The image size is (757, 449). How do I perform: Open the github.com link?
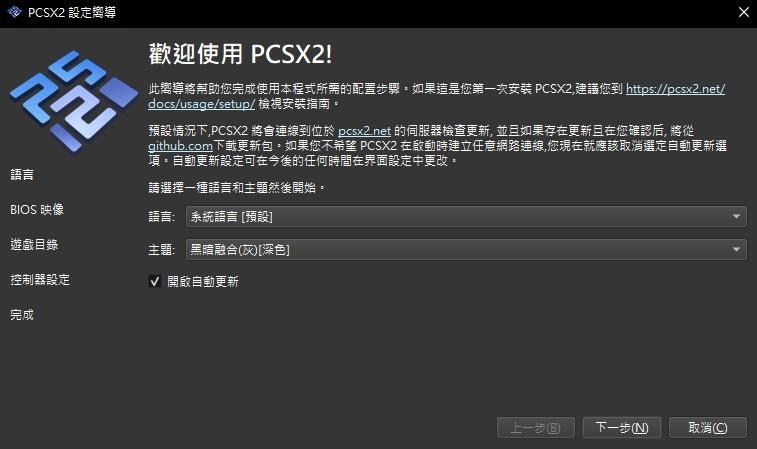pyautogui.click(x=180, y=146)
